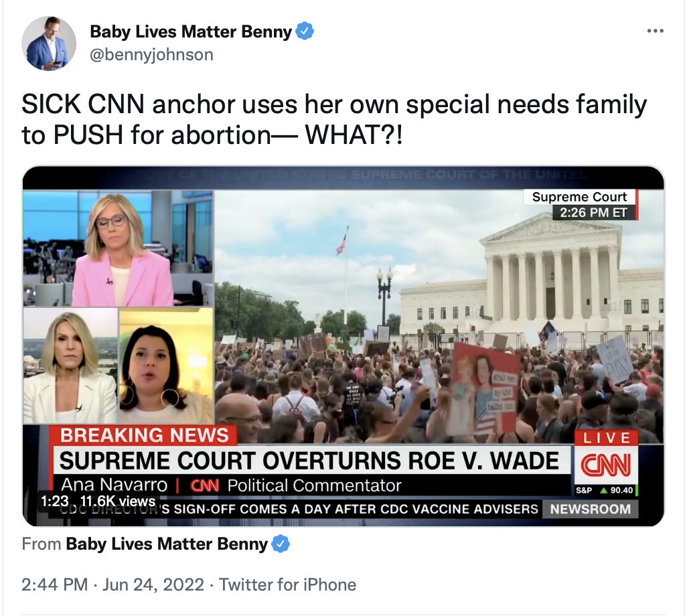Click the small CNN logo beside Political Commentator
This screenshot has height=616, width=687.
205,485
